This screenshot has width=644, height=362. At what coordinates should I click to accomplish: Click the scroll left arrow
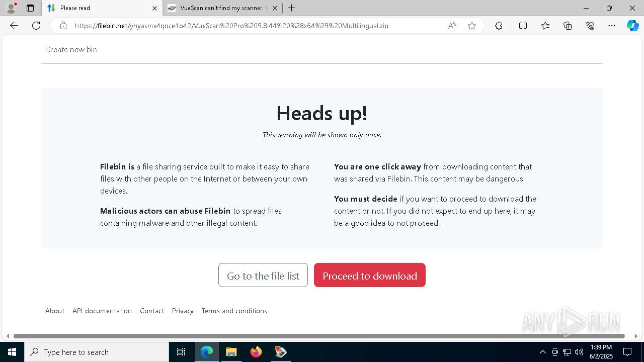click(x=8, y=336)
